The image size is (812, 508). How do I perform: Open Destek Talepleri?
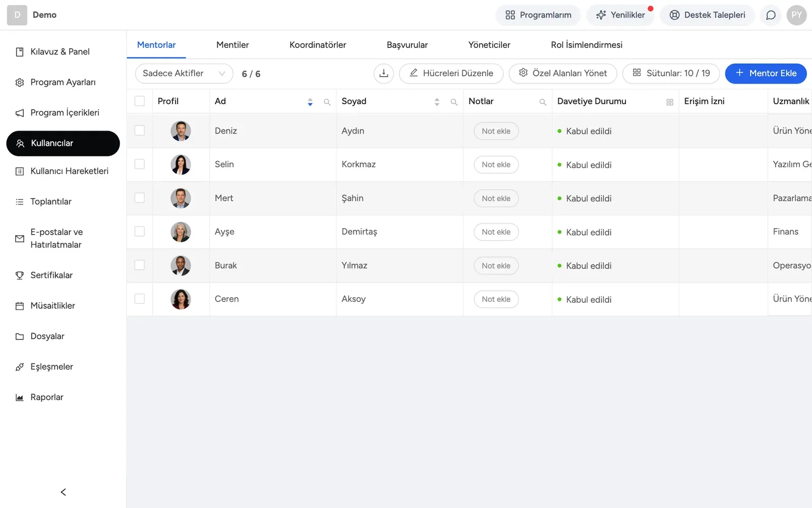707,15
